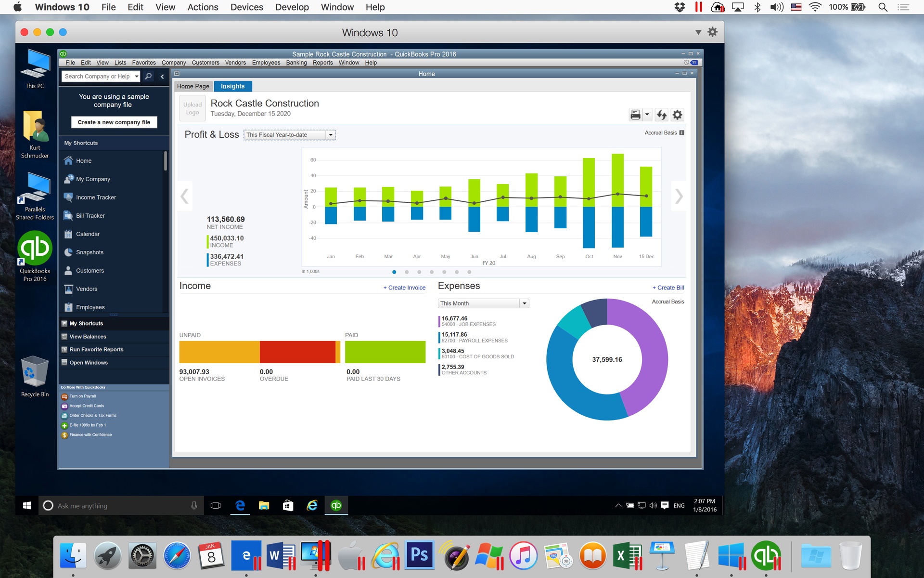Click the search magnifier icon
The height and width of the screenshot is (578, 924).
pyautogui.click(x=148, y=76)
